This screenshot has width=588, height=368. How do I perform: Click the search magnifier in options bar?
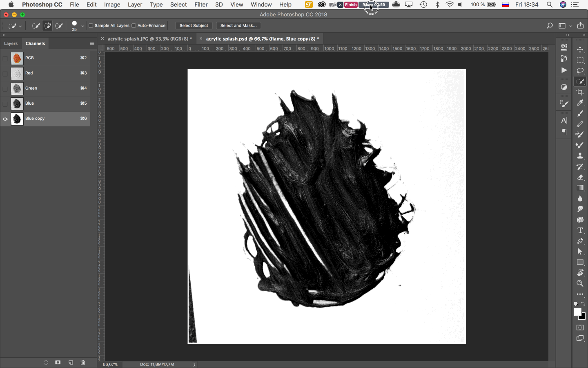[x=550, y=26]
